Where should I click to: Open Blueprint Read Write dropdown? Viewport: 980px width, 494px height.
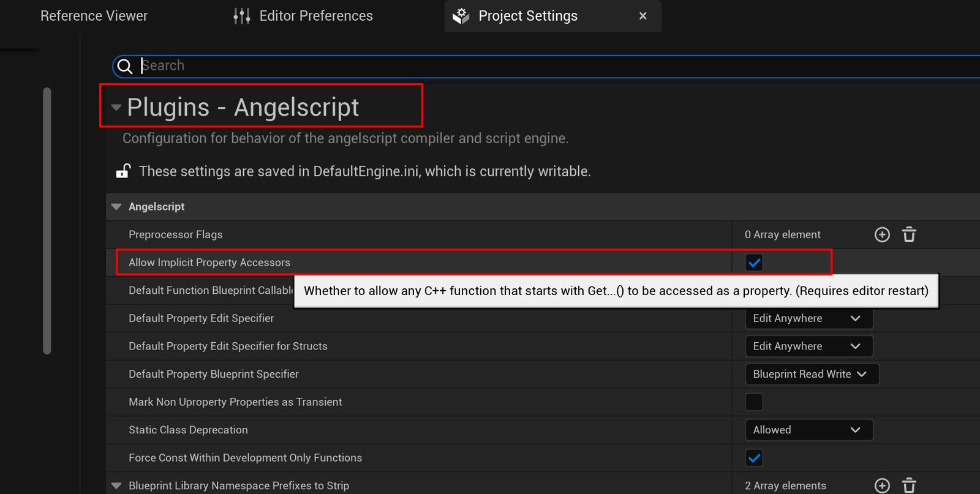pyautogui.click(x=812, y=374)
